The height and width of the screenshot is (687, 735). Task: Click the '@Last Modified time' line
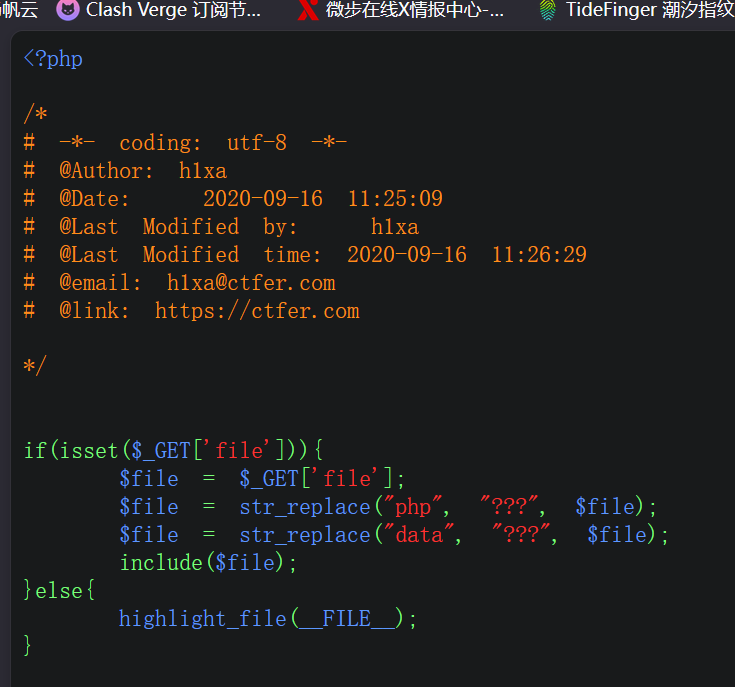point(305,255)
